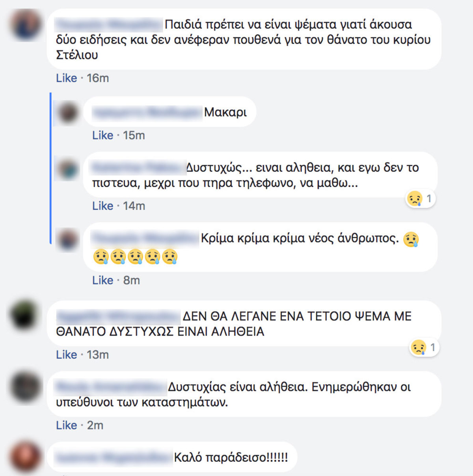The width and height of the screenshot is (473, 476).
Task: Click avatar beside the 'Μακαρι' reply
Action: tap(69, 112)
